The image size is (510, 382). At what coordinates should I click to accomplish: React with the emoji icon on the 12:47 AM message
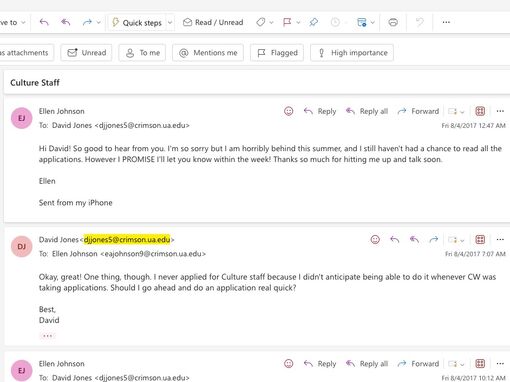(289, 111)
